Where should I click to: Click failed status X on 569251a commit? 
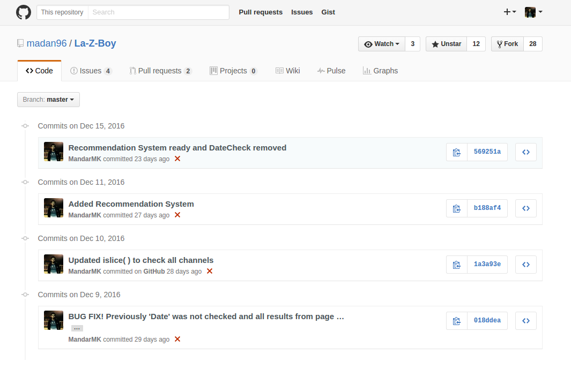pyautogui.click(x=177, y=159)
